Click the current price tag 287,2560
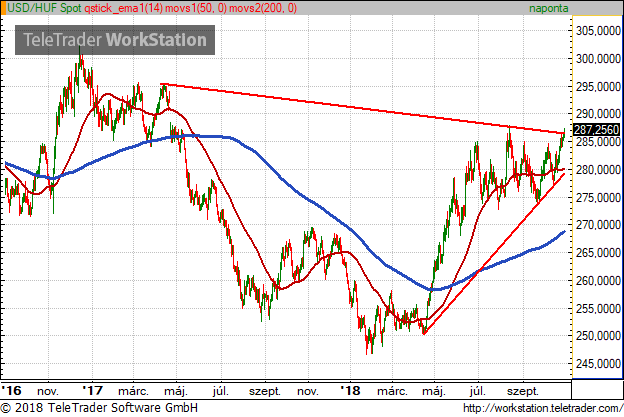Viewport: 624px width, 417px height. click(597, 129)
